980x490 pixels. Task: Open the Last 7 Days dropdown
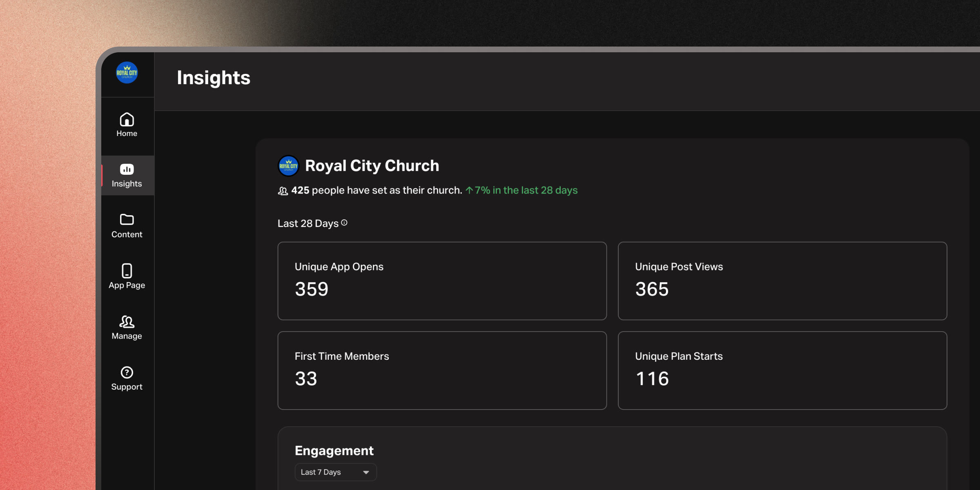[335, 472]
